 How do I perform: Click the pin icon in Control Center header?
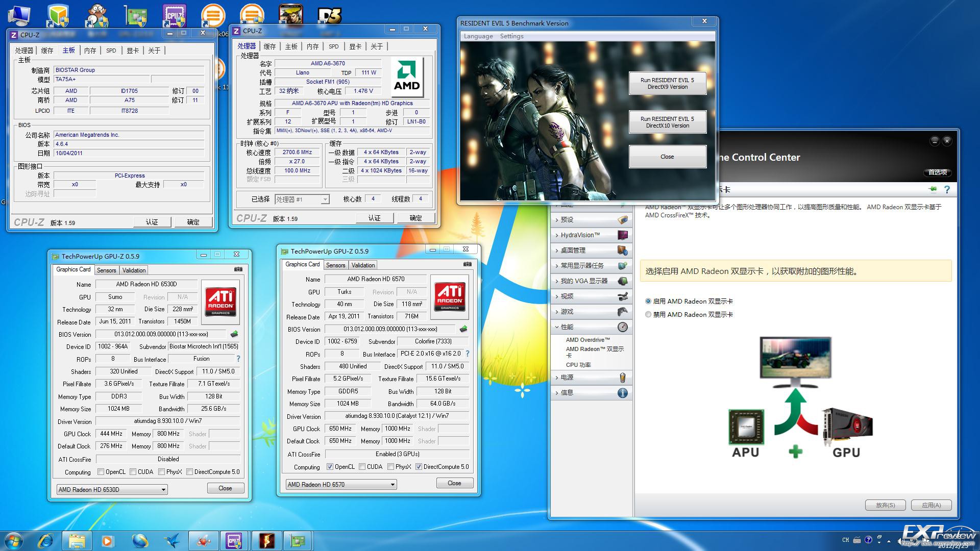point(933,190)
